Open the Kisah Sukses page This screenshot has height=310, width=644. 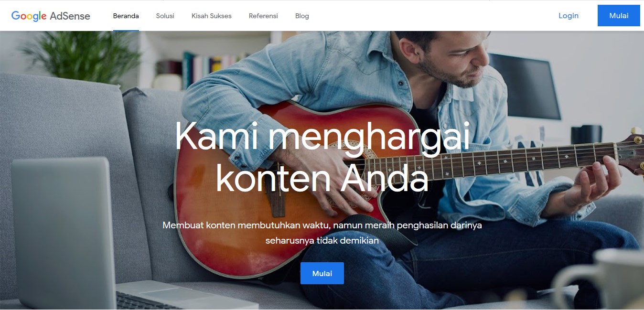(x=212, y=16)
